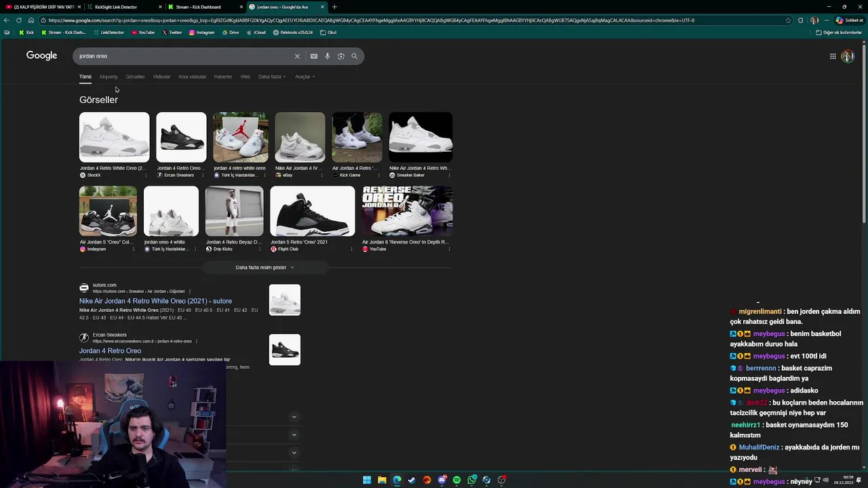Select the Haberler search filter

tap(223, 77)
